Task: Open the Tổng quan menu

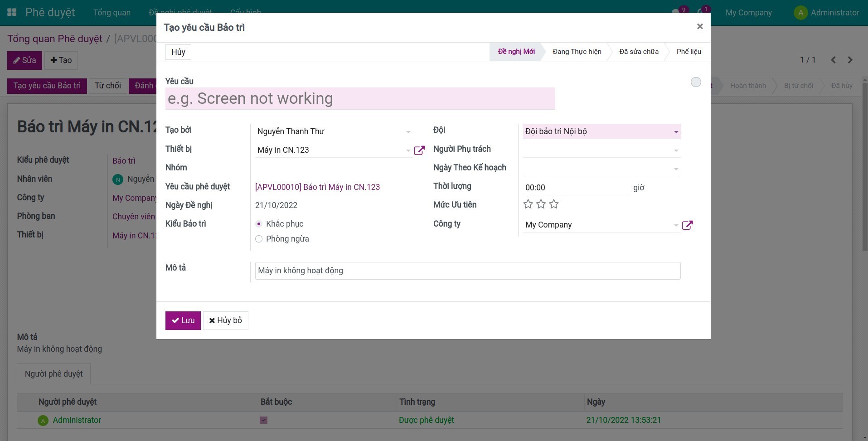Action: click(x=112, y=13)
